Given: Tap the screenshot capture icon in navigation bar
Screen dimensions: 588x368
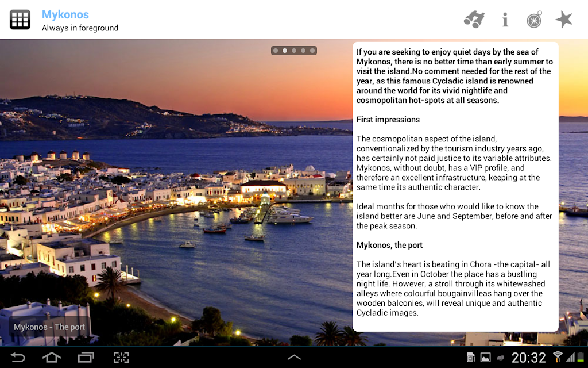Looking at the screenshot, I should click(x=121, y=357).
